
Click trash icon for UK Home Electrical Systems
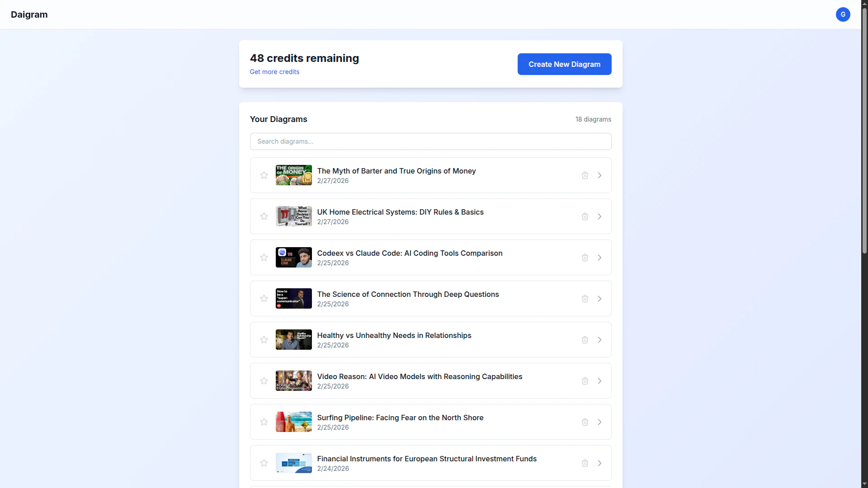pos(585,216)
